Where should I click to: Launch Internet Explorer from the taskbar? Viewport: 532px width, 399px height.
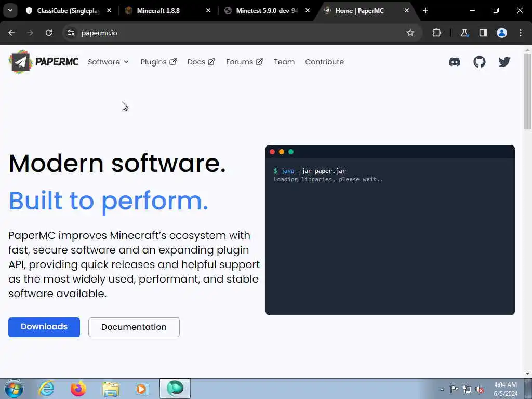[46, 389]
